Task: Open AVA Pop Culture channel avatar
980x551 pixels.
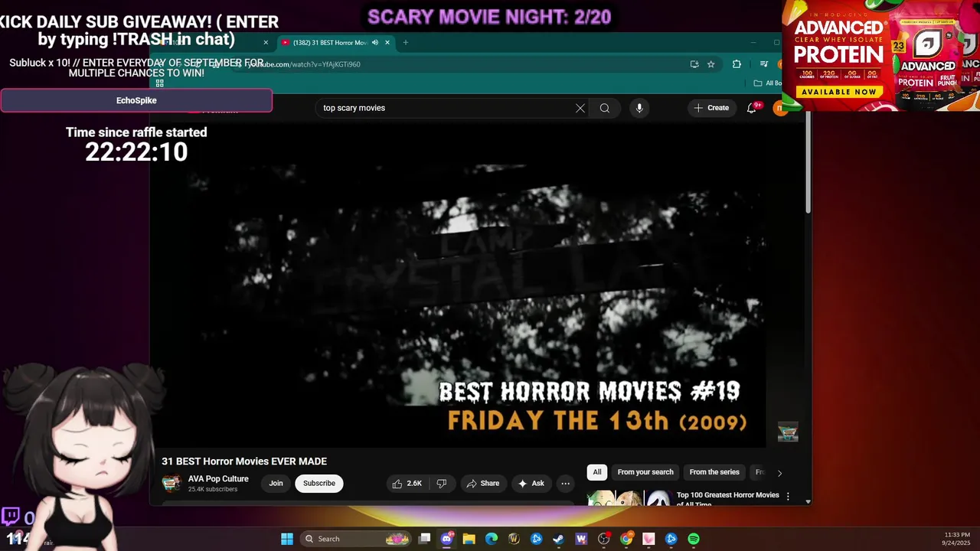Action: (x=171, y=484)
